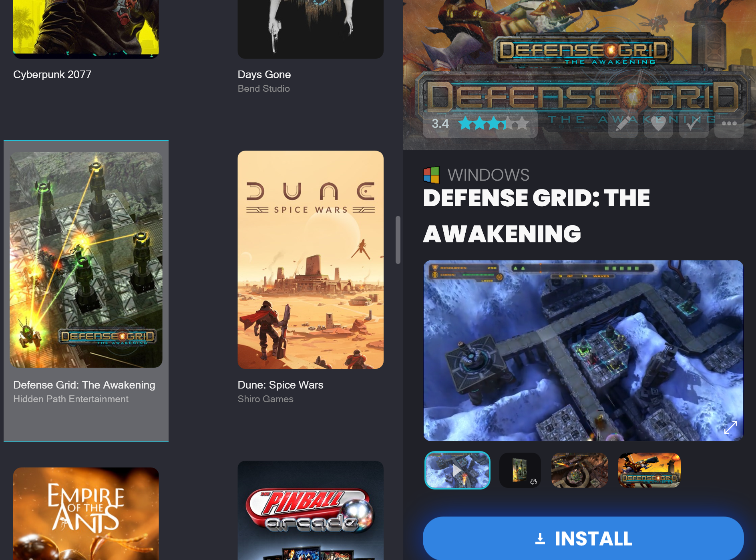Click 'Hidden Path Entertainment' developer label
The height and width of the screenshot is (560, 756).
tap(71, 399)
